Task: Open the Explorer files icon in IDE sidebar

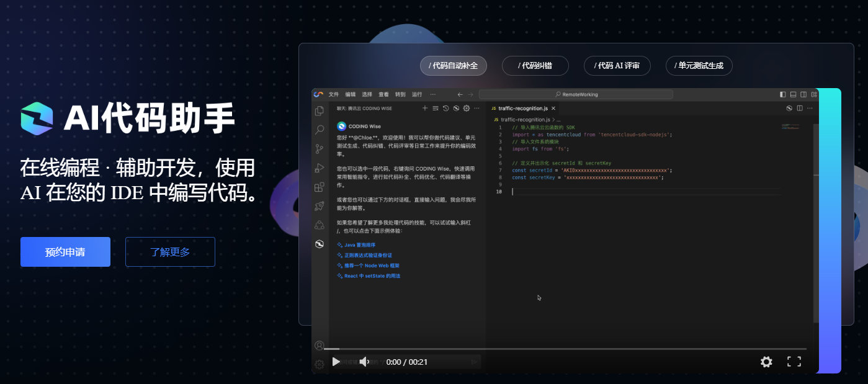Action: (x=320, y=111)
